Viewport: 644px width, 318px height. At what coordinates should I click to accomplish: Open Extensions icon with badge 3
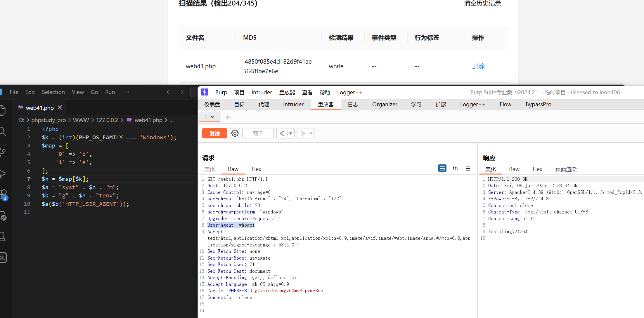coord(3,194)
